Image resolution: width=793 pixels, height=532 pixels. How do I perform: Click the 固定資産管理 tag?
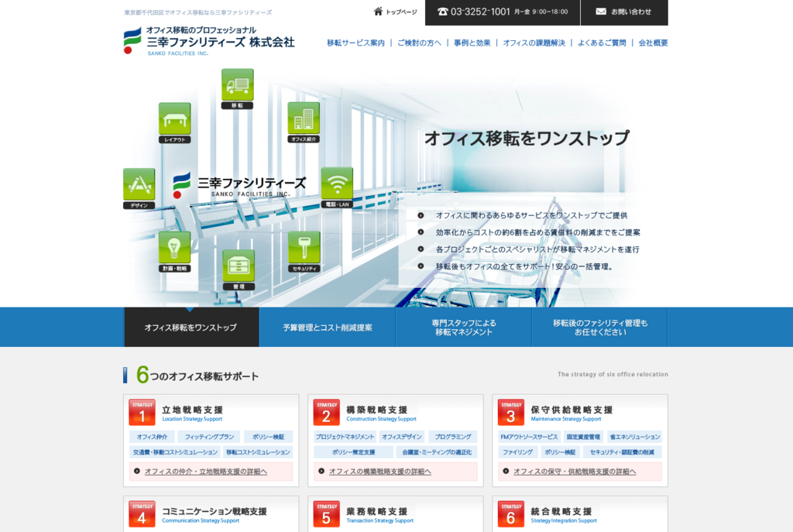[x=583, y=437]
